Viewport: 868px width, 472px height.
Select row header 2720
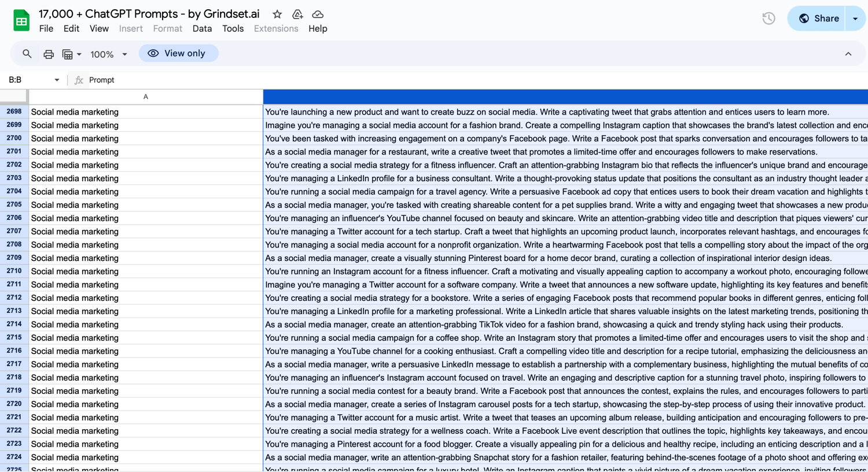pyautogui.click(x=14, y=404)
